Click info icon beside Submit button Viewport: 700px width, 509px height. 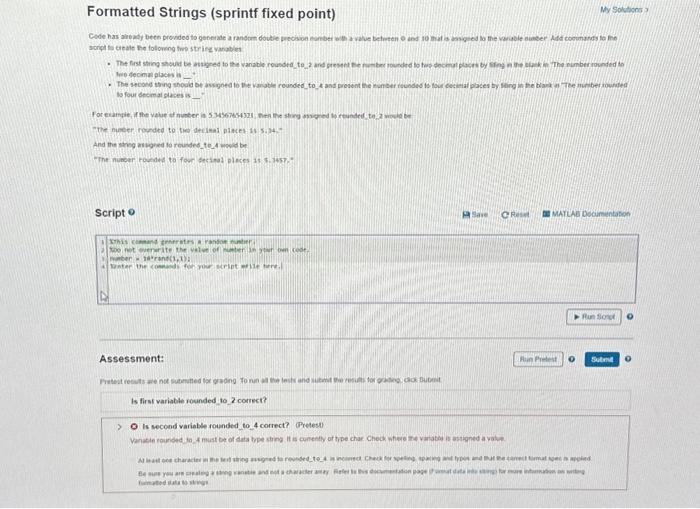coord(628,359)
